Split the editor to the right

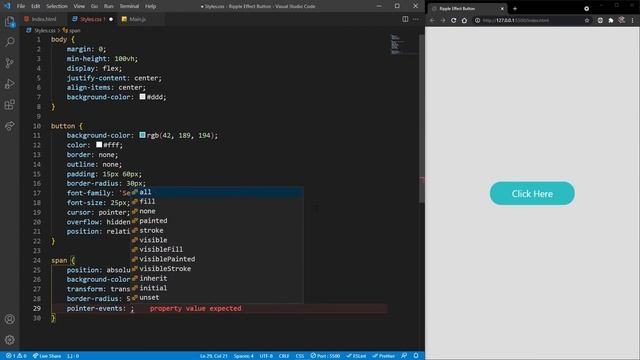405,19
